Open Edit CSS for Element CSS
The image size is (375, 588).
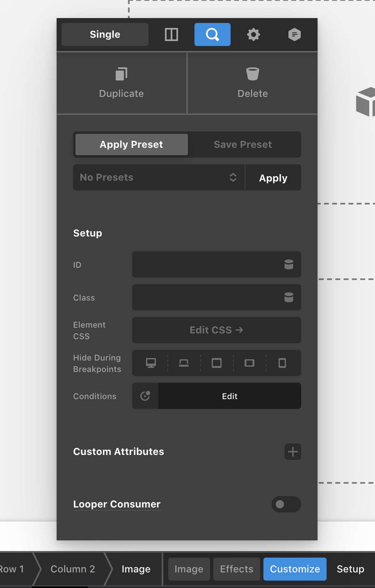217,330
